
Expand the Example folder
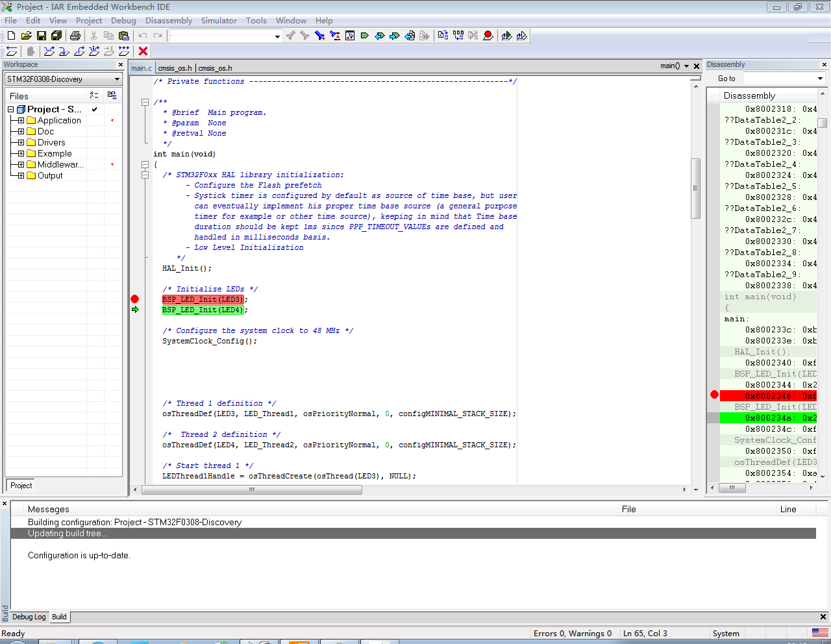(21, 153)
